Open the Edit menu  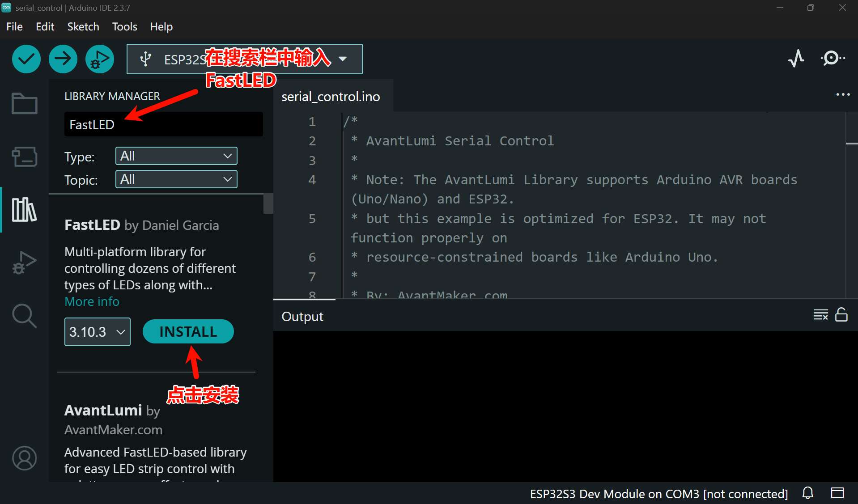coord(45,27)
